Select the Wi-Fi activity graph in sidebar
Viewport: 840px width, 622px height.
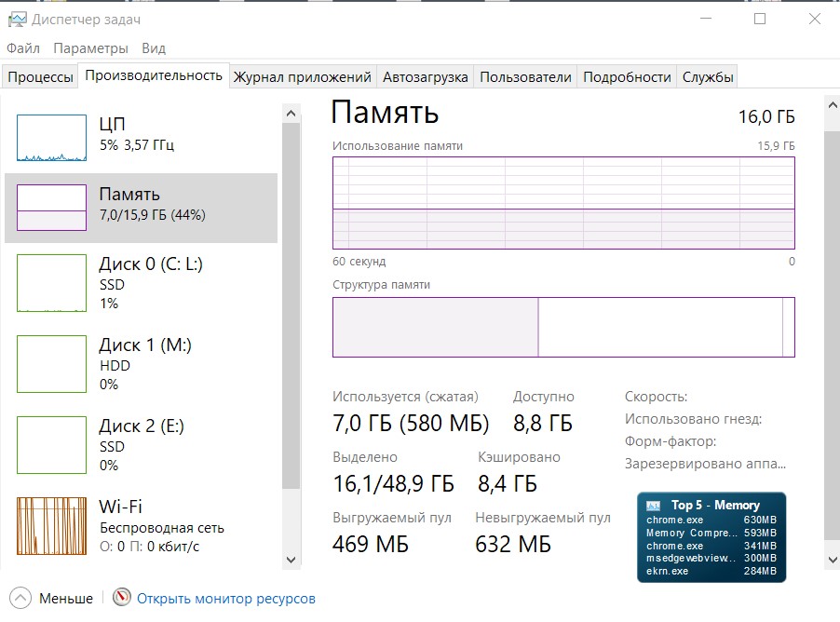point(51,525)
